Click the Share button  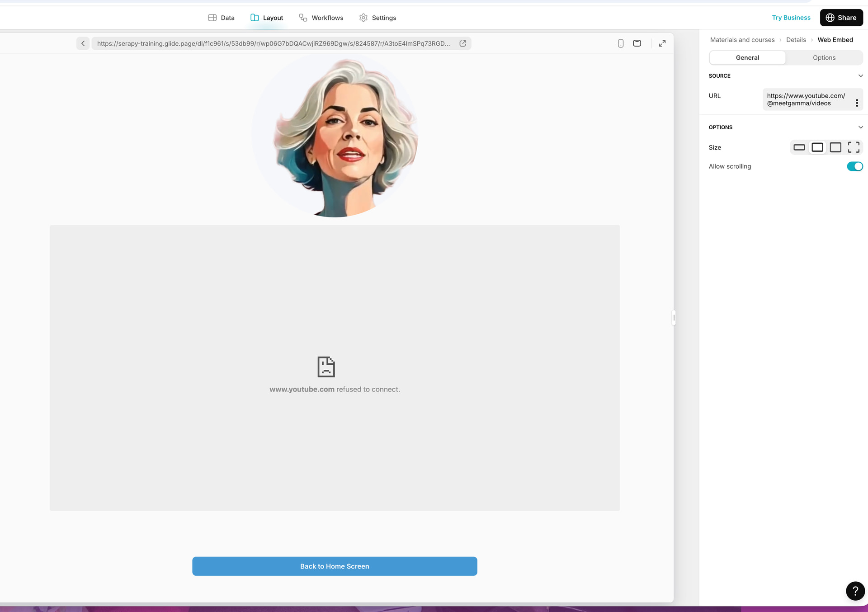[x=841, y=18]
